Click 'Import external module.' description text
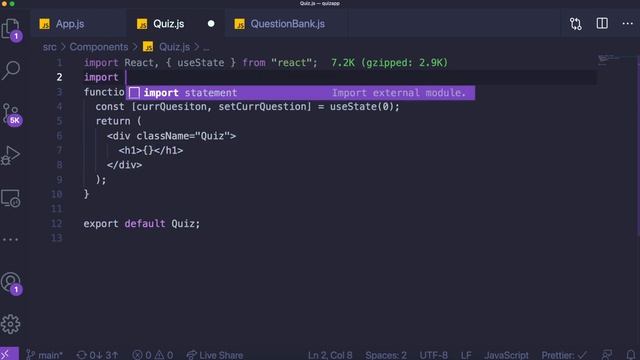This screenshot has width=640, height=360. pyautogui.click(x=399, y=93)
